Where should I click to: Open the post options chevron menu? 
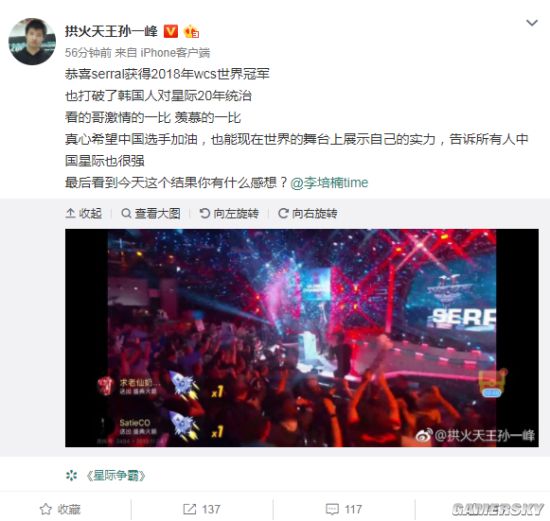(x=532, y=23)
